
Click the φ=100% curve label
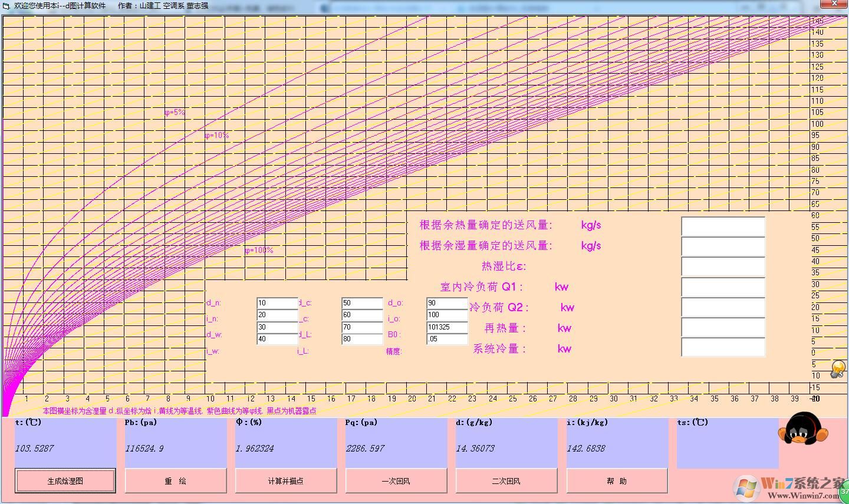click(x=259, y=251)
